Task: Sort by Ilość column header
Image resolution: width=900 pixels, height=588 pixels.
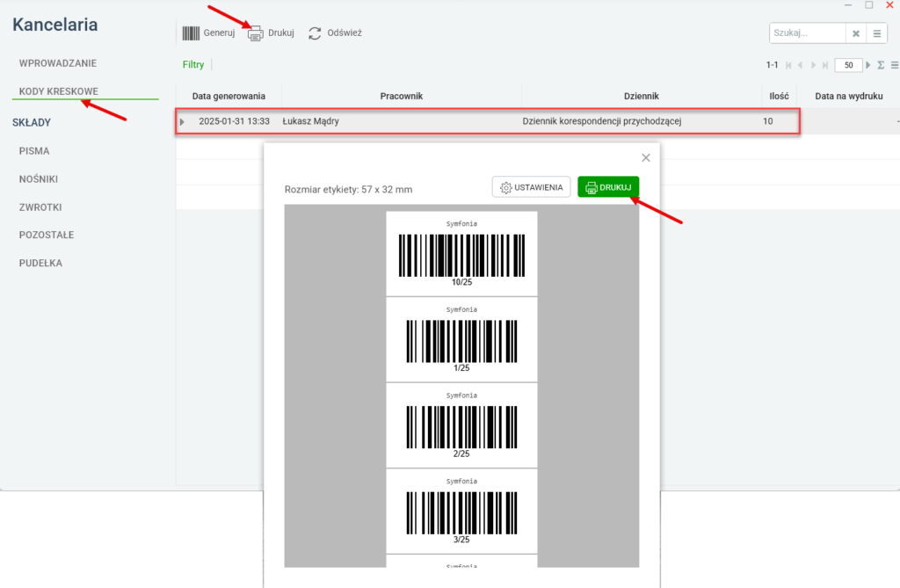Action: 779,96
